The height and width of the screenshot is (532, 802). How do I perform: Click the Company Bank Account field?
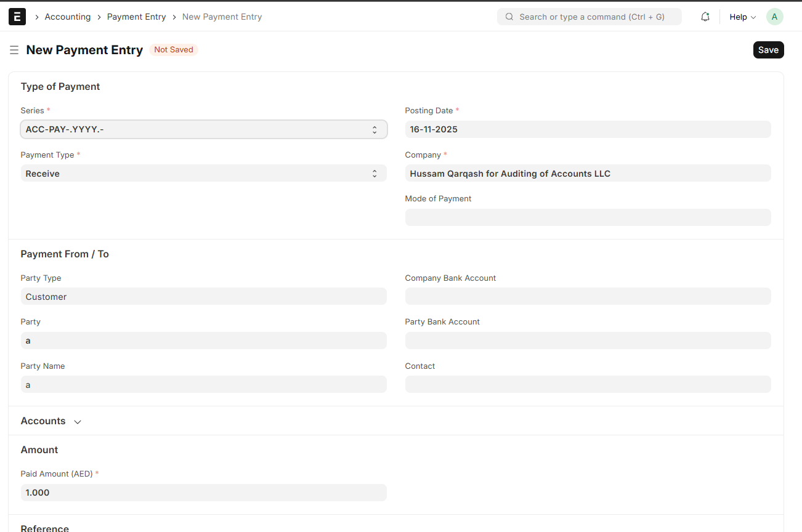click(x=587, y=297)
